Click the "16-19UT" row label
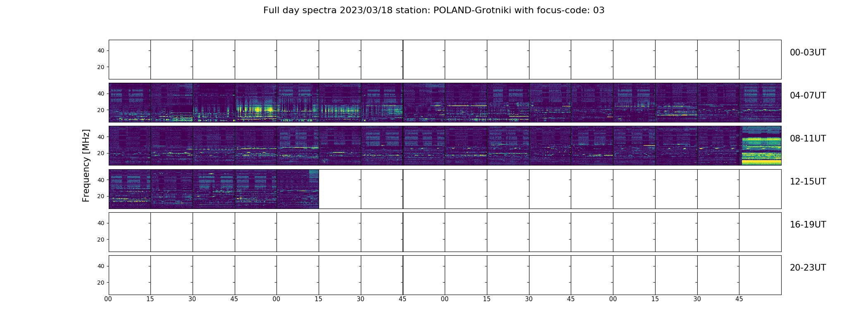Screen dimensions: 868x331 [808, 225]
